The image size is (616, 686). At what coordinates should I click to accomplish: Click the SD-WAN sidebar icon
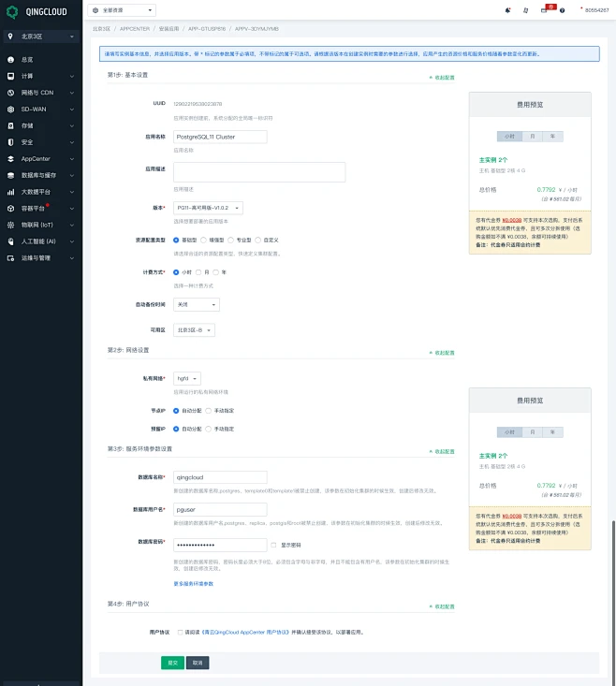tap(11, 109)
